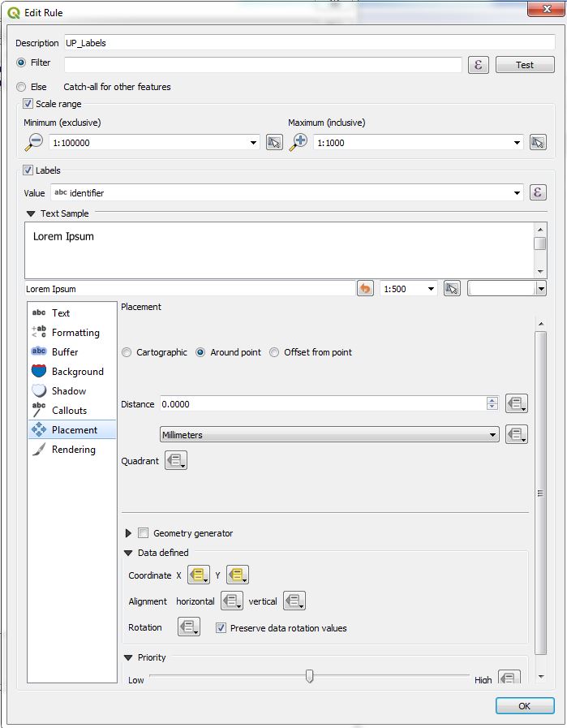Open the Maximum scale 1:1000 dropdown
This screenshot has width=567, height=728.
click(x=517, y=143)
